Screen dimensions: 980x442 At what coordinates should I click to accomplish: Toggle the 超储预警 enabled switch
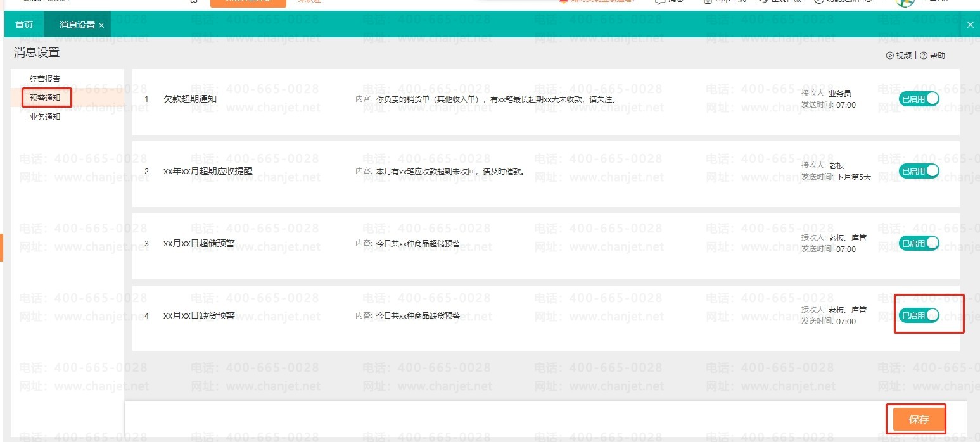(x=919, y=243)
